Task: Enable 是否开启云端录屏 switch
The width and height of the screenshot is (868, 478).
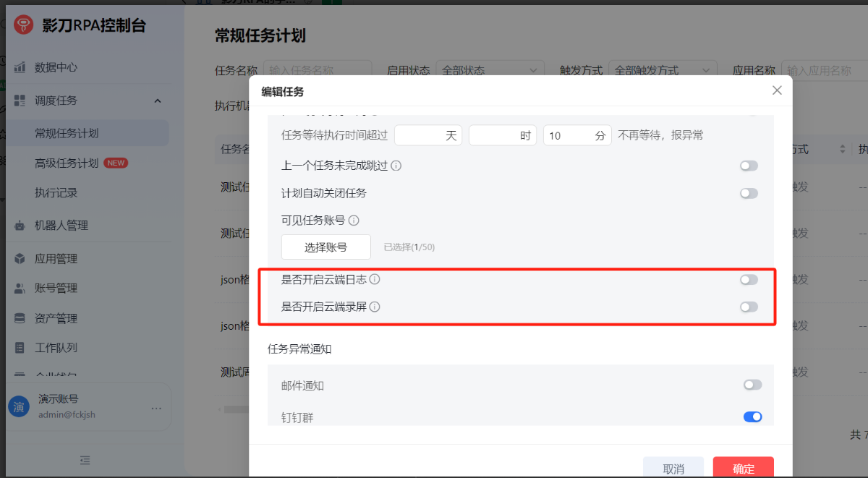Action: (x=749, y=307)
